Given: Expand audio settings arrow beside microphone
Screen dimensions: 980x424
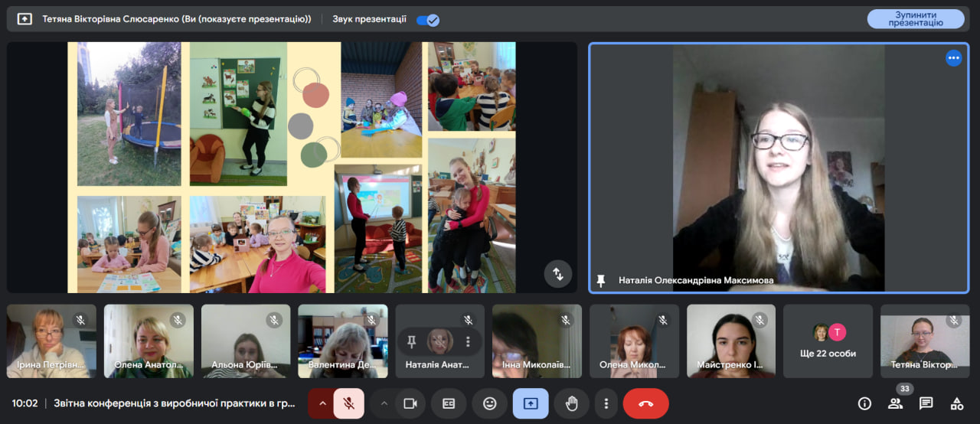Looking at the screenshot, I should pyautogui.click(x=322, y=403).
